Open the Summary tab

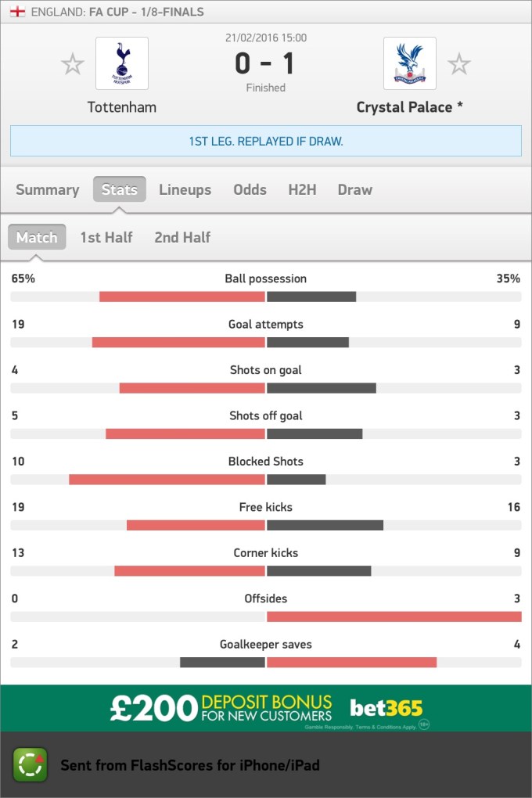pos(47,189)
